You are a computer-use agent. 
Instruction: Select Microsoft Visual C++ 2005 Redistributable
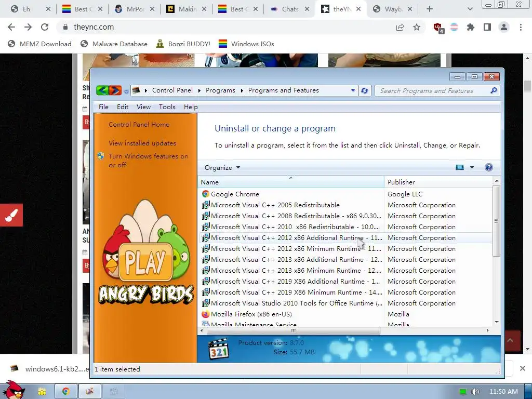coord(344,205)
